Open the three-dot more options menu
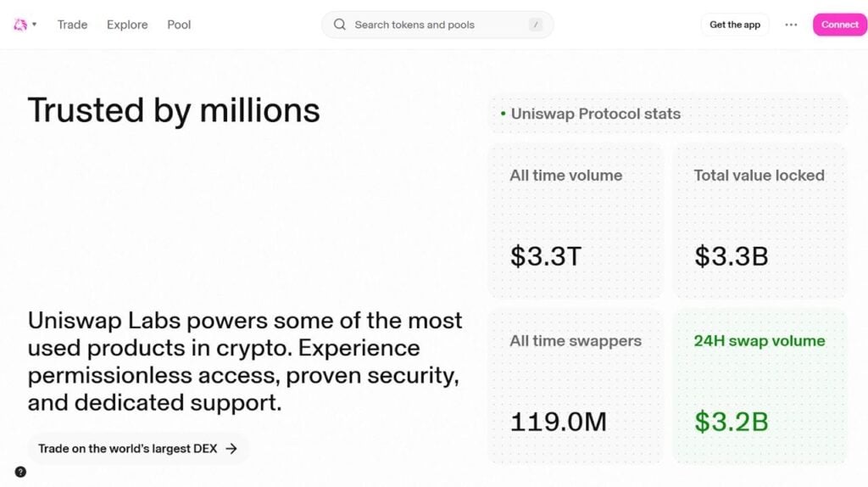This screenshot has height=487, width=868. click(791, 25)
